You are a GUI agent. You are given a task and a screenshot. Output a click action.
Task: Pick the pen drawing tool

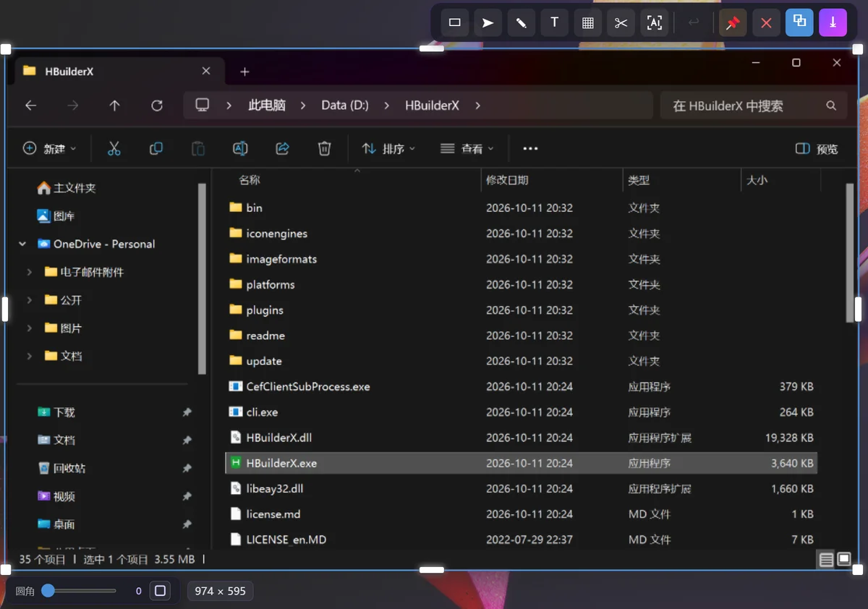[522, 22]
